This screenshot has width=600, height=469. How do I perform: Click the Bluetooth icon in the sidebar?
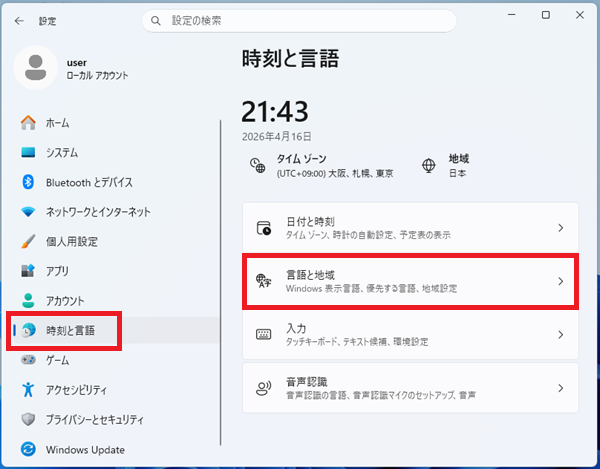click(x=28, y=182)
